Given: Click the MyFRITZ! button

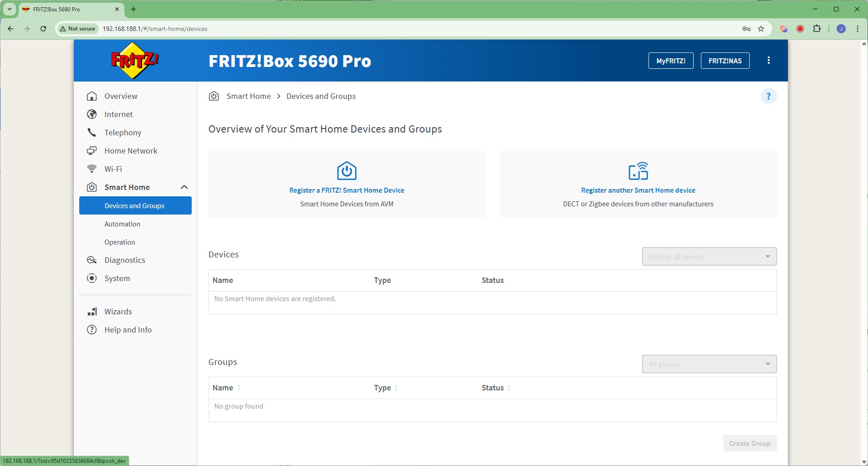Looking at the screenshot, I should tap(670, 61).
